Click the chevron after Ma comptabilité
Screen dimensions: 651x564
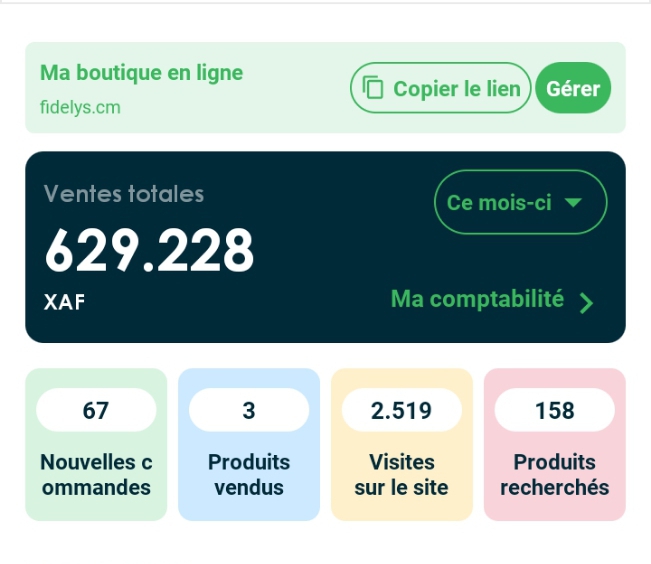[586, 303]
